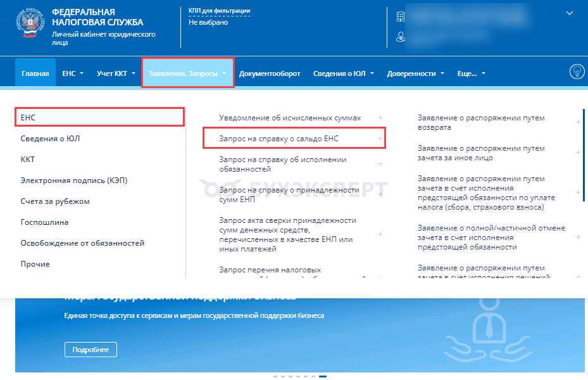The image size is (588, 380).
Task: Click the Подробнее button on banner
Action: [91, 350]
